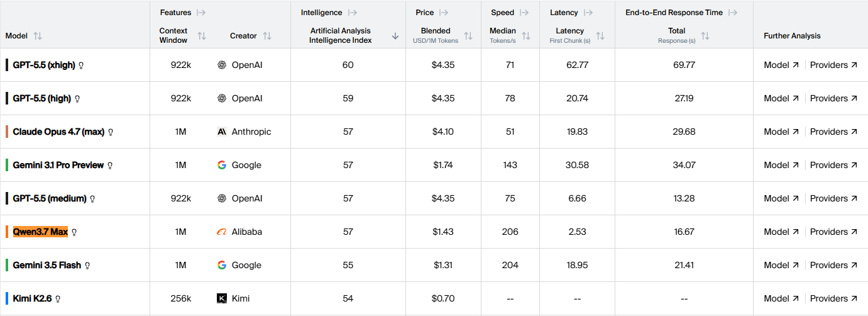Screen dimensions: 868x316
Task: Open Providers link for Kimi K2.6
Action: (833, 298)
